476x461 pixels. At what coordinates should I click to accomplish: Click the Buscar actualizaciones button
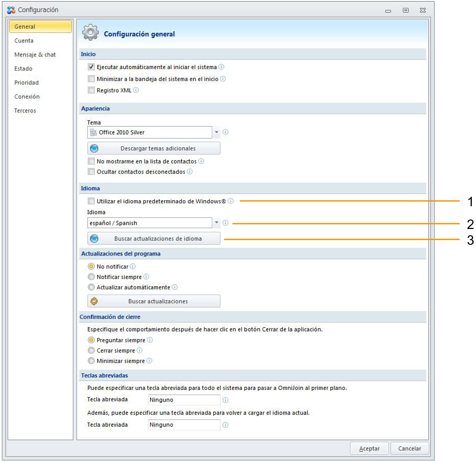(x=154, y=301)
